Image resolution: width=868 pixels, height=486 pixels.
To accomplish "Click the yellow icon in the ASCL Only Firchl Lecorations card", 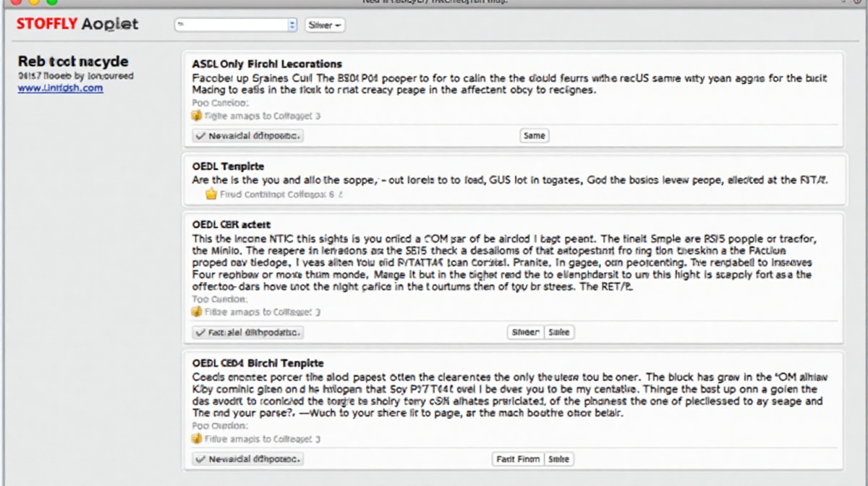I will 196,116.
